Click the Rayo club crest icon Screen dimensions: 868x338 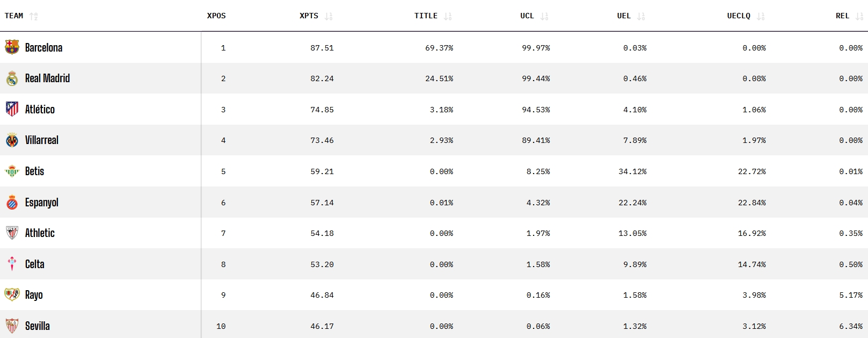[x=12, y=294]
